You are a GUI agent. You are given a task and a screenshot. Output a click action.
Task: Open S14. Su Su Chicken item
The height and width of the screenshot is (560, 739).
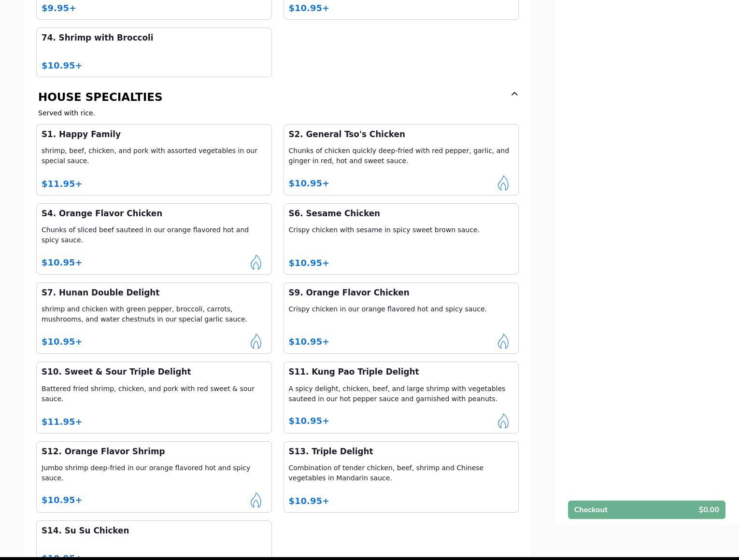click(85, 531)
